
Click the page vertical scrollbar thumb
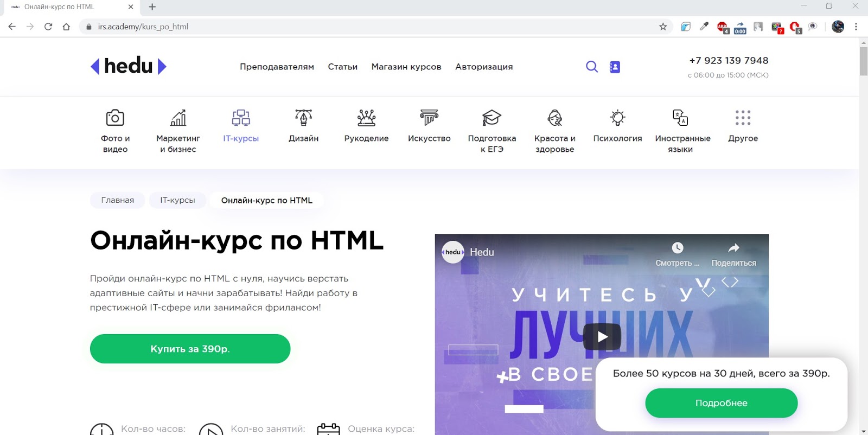click(x=863, y=61)
